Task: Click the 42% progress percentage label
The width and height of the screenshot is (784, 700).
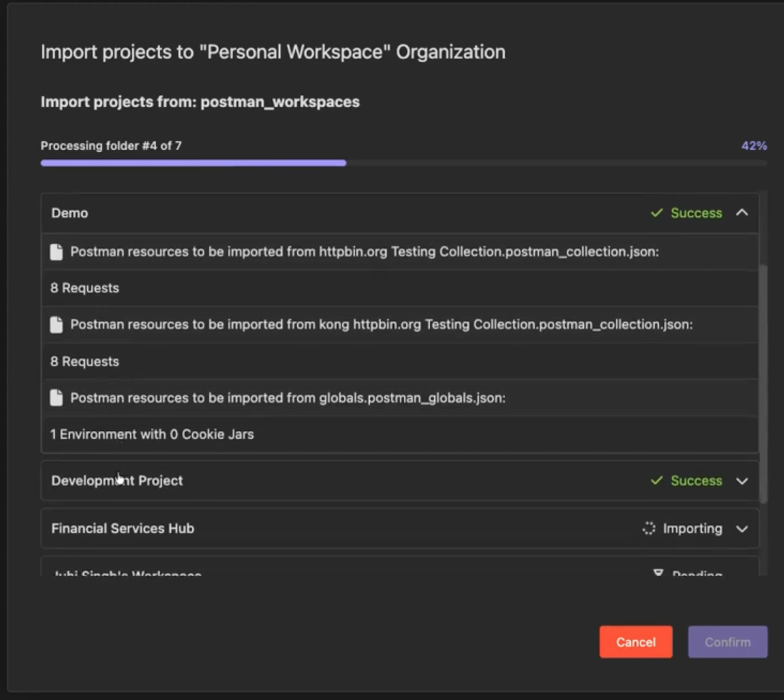Action: point(754,146)
